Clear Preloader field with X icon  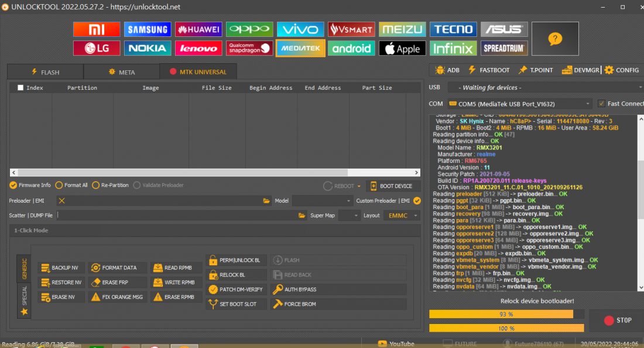[61, 201]
